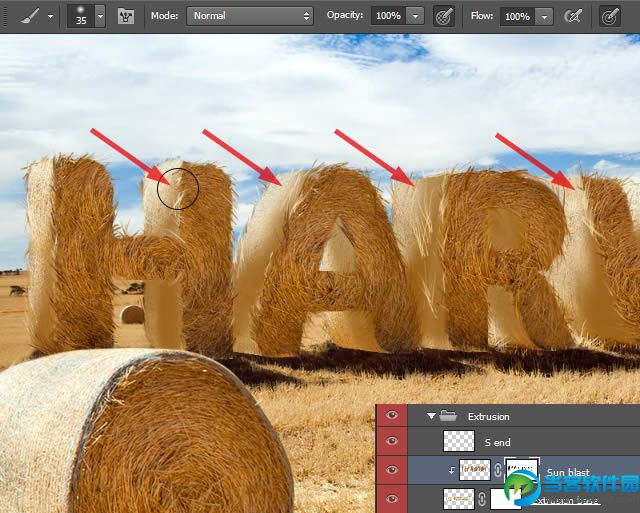Click the Flow label in options bar

tap(482, 16)
